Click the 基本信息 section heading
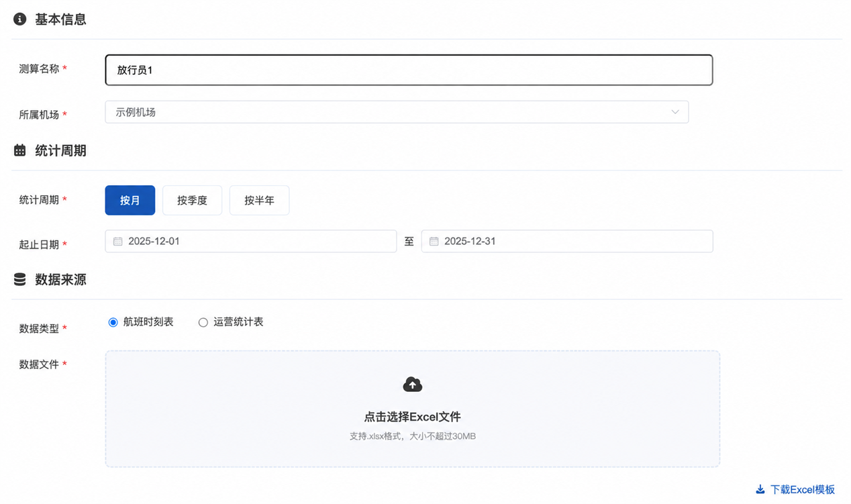The height and width of the screenshot is (504, 851). pyautogui.click(x=60, y=19)
